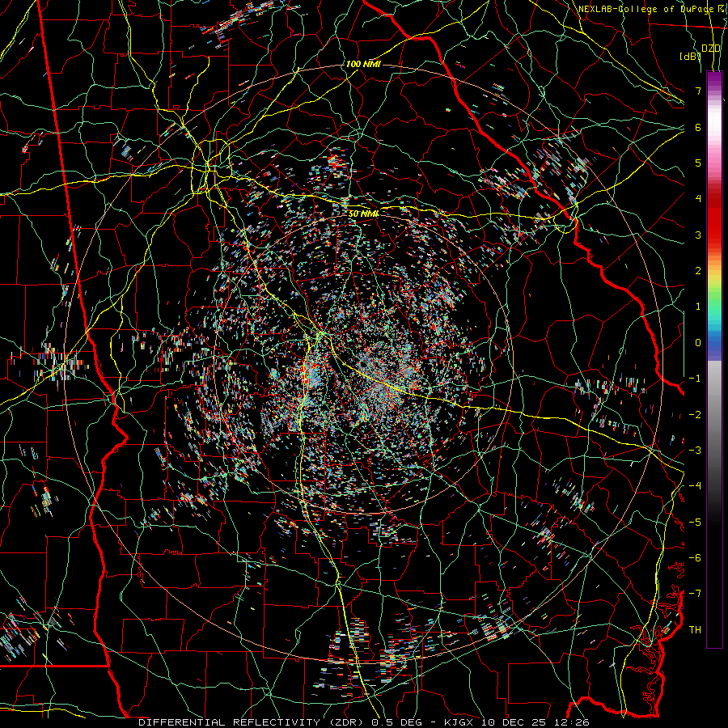728x728 pixels.
Task: Click the -2 value on the scale
Action: pos(695,415)
